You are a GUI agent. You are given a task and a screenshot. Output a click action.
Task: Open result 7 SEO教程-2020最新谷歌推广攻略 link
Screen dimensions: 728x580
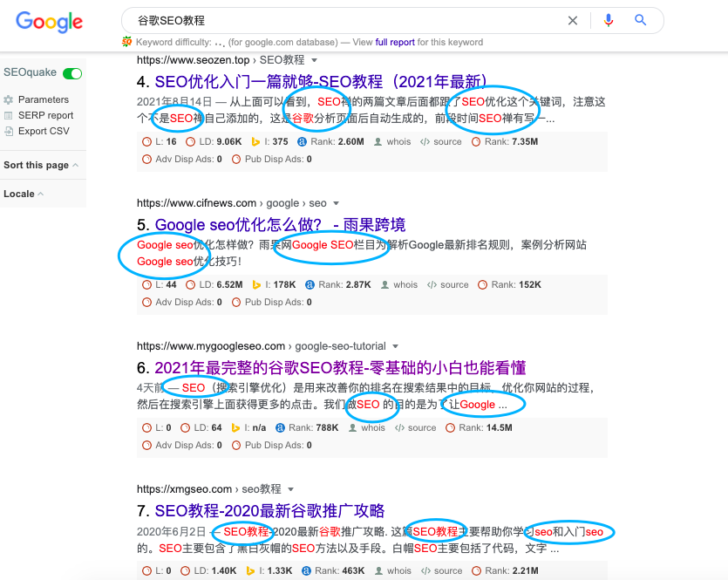[x=269, y=511]
